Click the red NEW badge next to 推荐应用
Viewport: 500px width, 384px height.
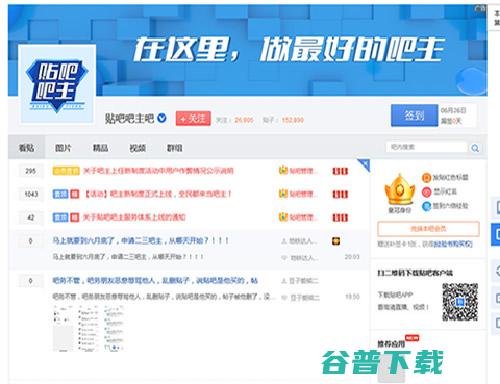pyautogui.click(x=412, y=338)
